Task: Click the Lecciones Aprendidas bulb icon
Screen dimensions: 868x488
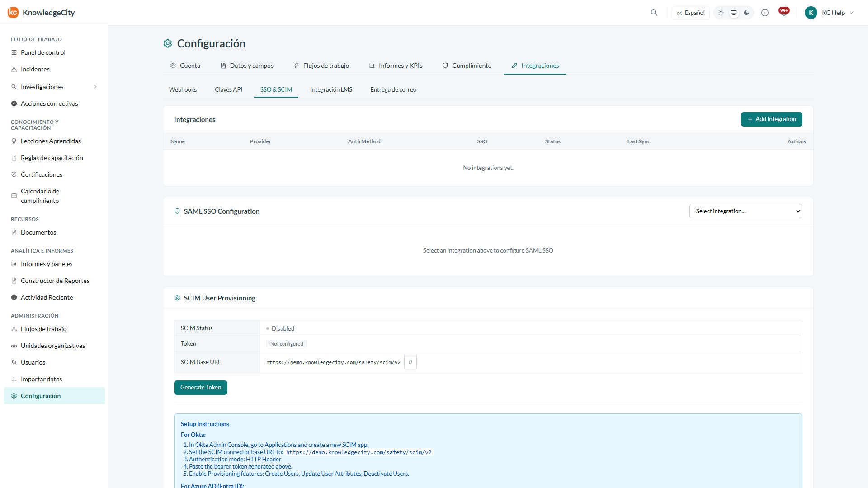Action: coord(14,141)
